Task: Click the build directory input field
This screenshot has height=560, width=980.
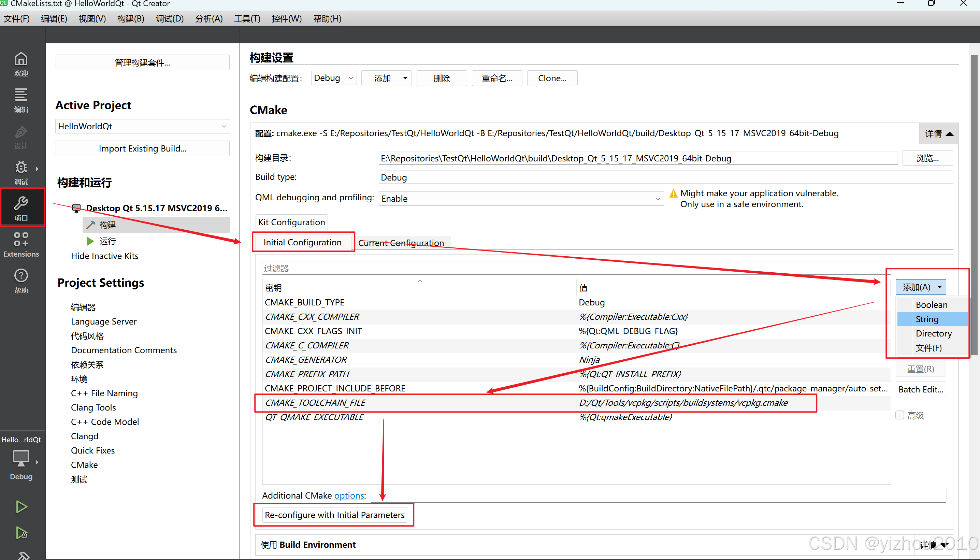Action: pyautogui.click(x=637, y=158)
